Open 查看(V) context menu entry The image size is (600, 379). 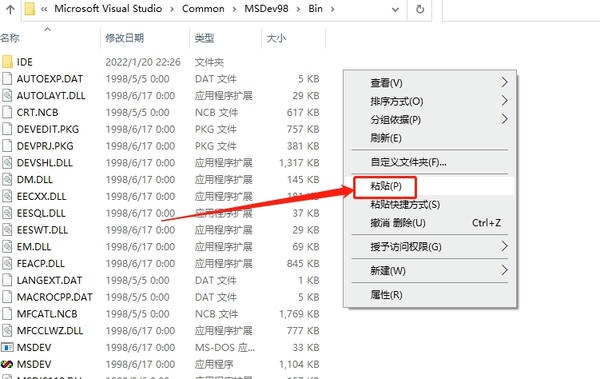coord(430,83)
